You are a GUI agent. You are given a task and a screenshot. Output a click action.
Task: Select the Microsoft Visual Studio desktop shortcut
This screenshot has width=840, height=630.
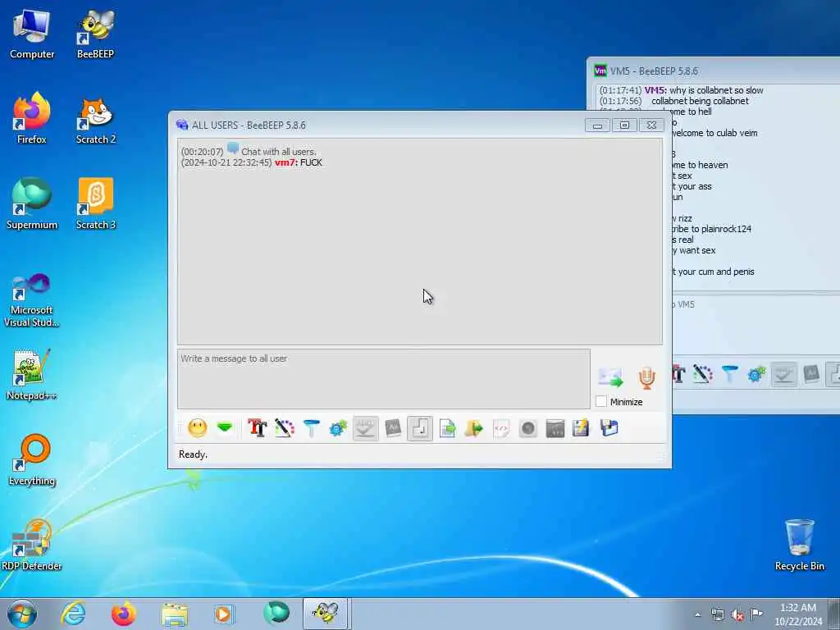click(x=32, y=301)
